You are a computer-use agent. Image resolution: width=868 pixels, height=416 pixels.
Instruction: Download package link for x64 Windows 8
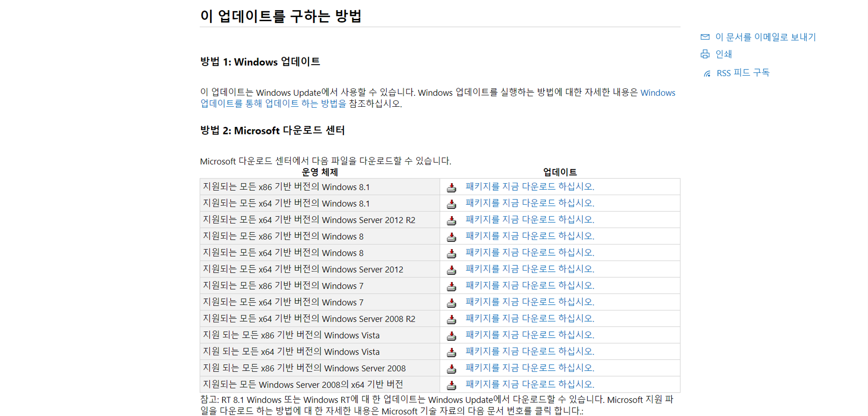point(530,252)
